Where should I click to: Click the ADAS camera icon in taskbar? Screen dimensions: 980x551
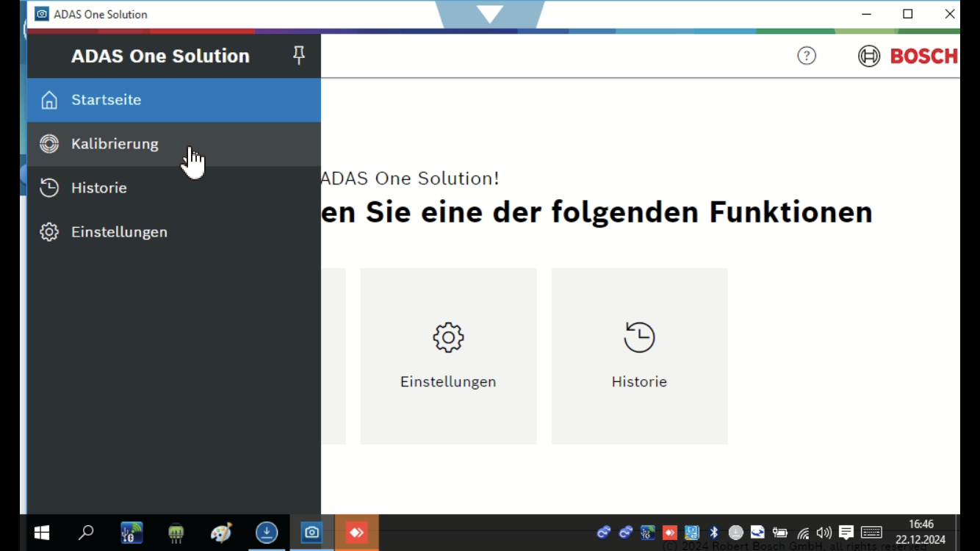tap(311, 533)
